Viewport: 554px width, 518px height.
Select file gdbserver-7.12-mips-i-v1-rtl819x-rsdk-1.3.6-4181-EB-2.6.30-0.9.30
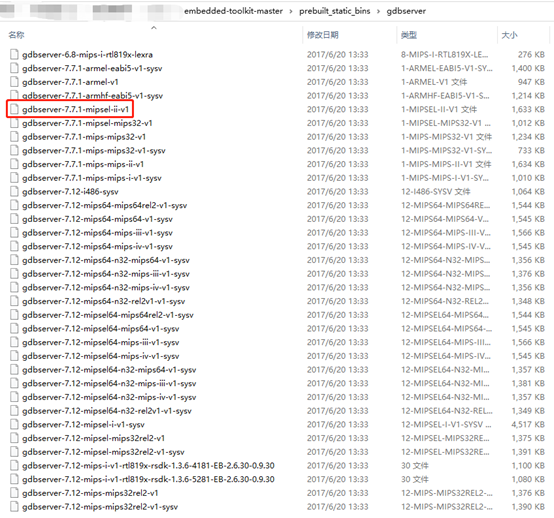tap(148, 466)
